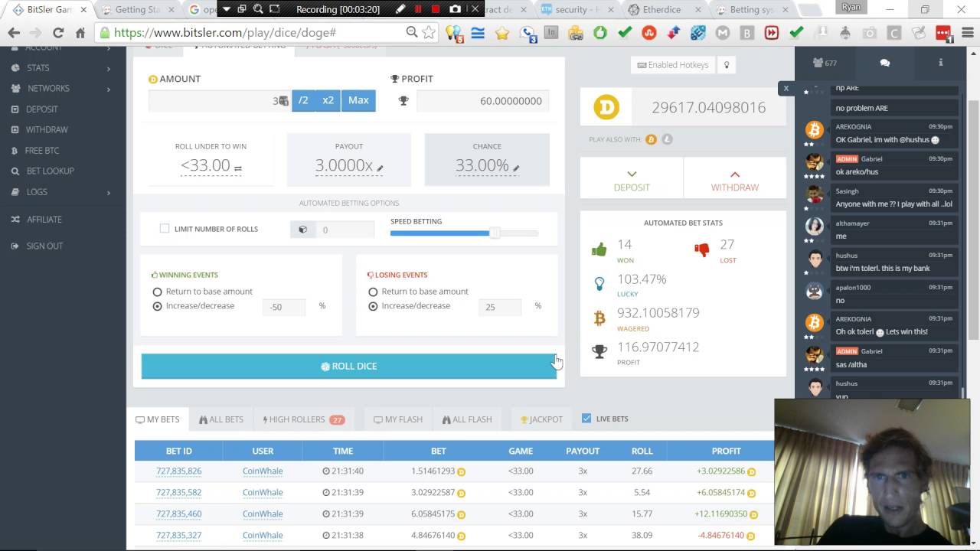Click the dice icon beside rolls limit field
This screenshot has height=551, width=980.
click(x=303, y=230)
